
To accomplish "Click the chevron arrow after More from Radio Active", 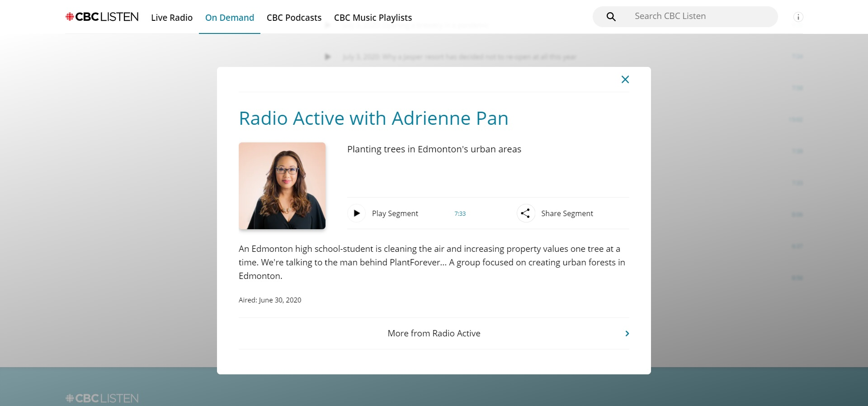I will [x=627, y=334].
